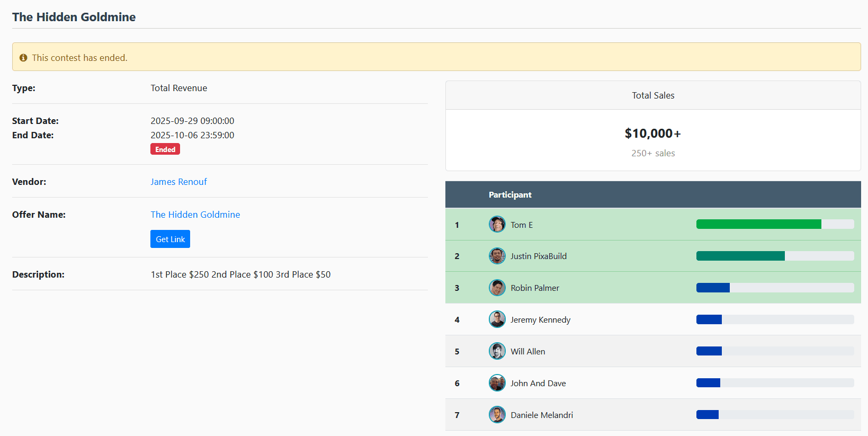The height and width of the screenshot is (436, 868).
Task: Open Will Allen's profile avatar
Action: click(497, 351)
